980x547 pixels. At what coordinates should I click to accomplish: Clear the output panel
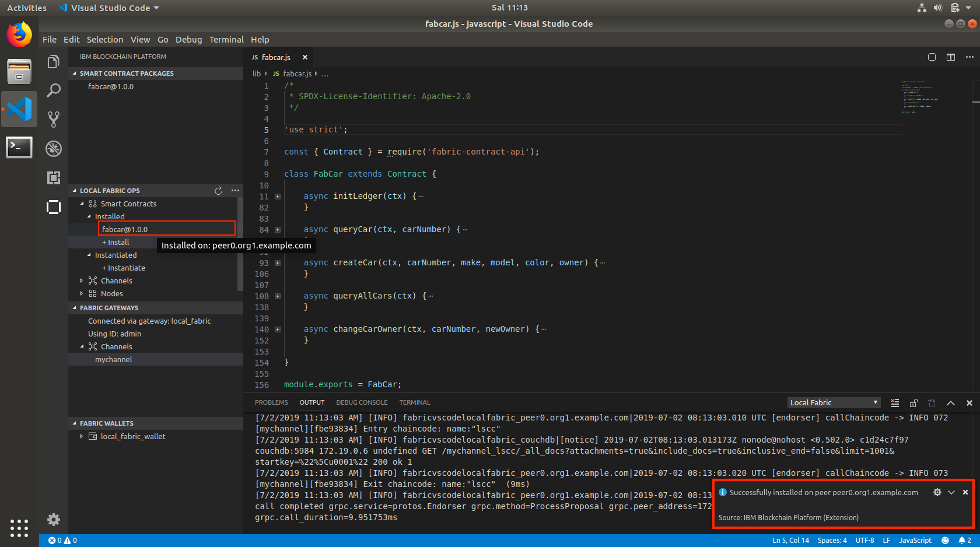(x=895, y=403)
